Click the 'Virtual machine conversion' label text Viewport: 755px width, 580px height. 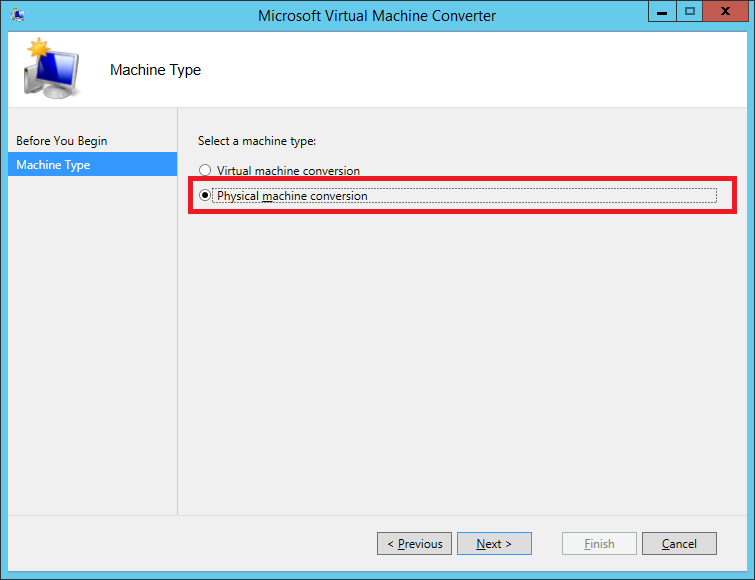tap(288, 171)
